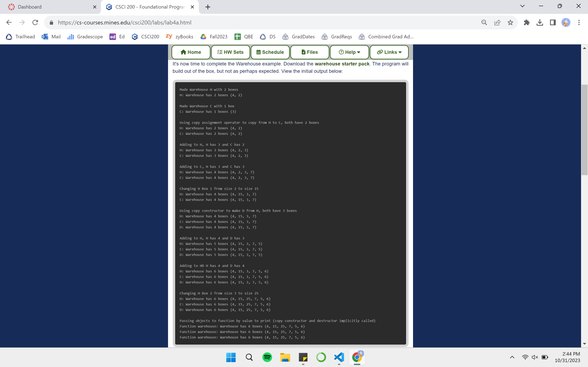Open the browser extensions puzzle icon
Viewport: 588px width, 367px height.
[527, 22]
